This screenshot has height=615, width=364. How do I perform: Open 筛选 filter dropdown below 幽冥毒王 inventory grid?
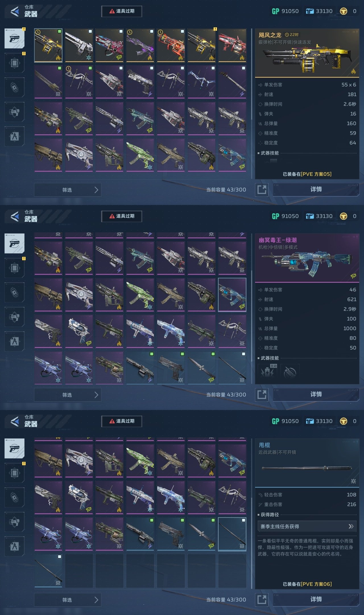tap(68, 395)
